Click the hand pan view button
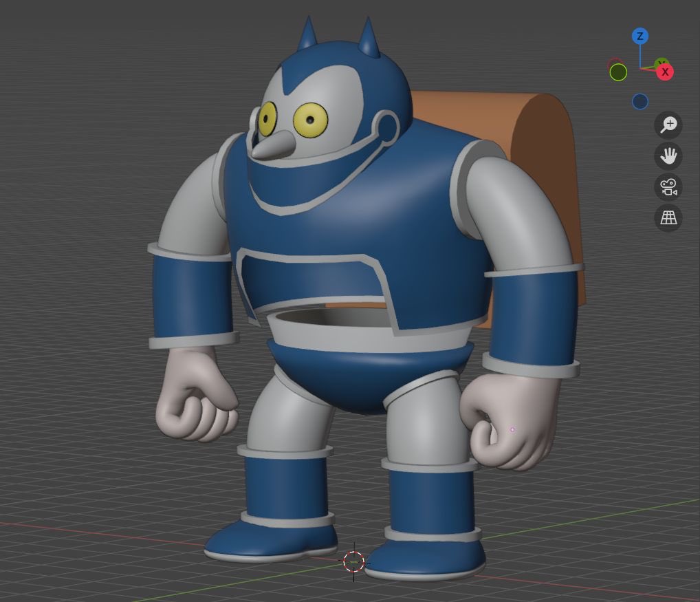The height and width of the screenshot is (602, 700). pyautogui.click(x=668, y=156)
